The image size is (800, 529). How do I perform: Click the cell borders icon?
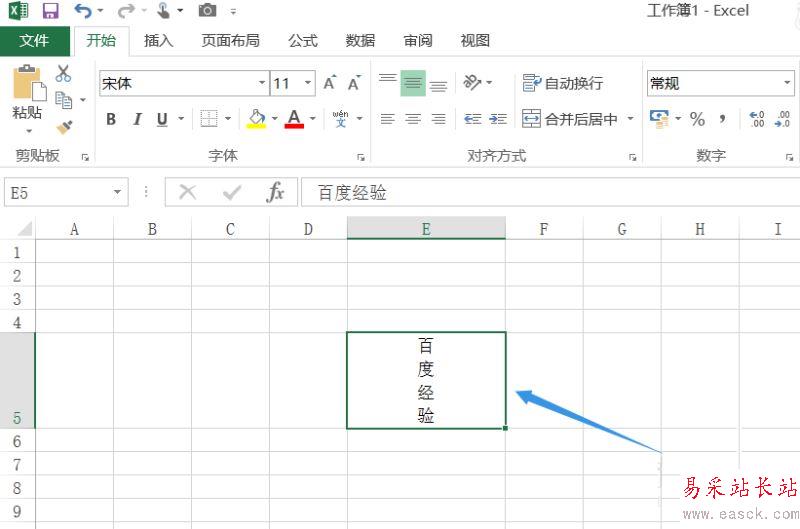point(209,119)
